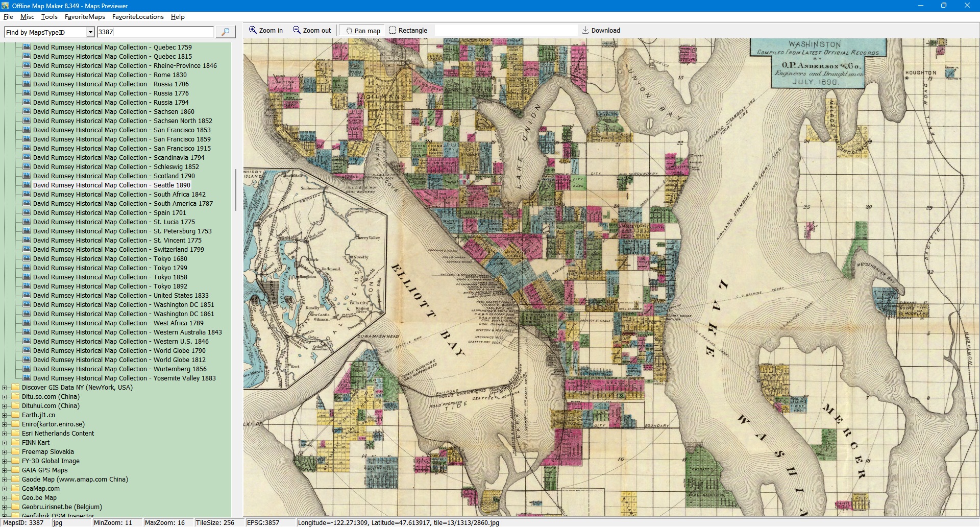The height and width of the screenshot is (527, 980).
Task: Open the FavoriteLocations menu
Action: (138, 17)
